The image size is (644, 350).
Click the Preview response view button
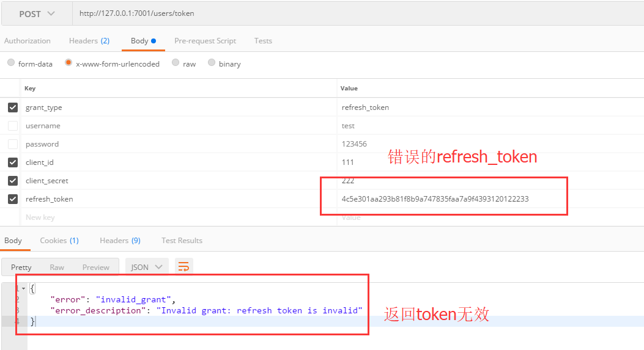pyautogui.click(x=96, y=267)
